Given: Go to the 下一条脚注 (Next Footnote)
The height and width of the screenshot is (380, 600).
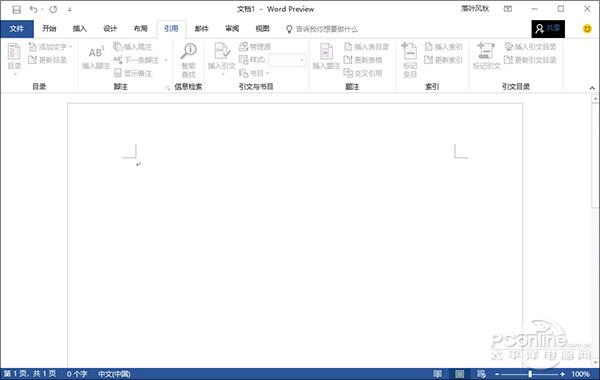Looking at the screenshot, I should point(136,60).
